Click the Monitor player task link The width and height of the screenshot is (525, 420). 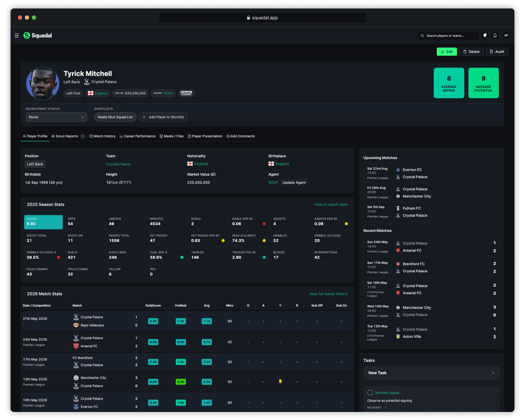pyautogui.click(x=387, y=393)
